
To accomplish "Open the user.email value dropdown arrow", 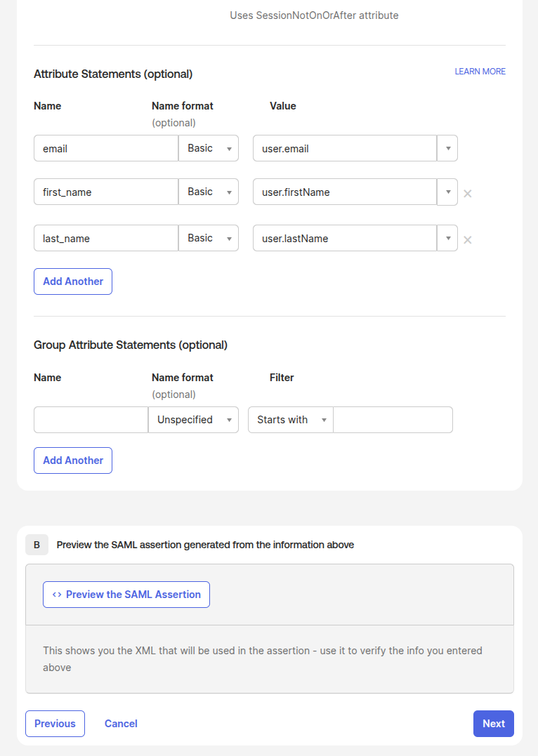I will (447, 149).
